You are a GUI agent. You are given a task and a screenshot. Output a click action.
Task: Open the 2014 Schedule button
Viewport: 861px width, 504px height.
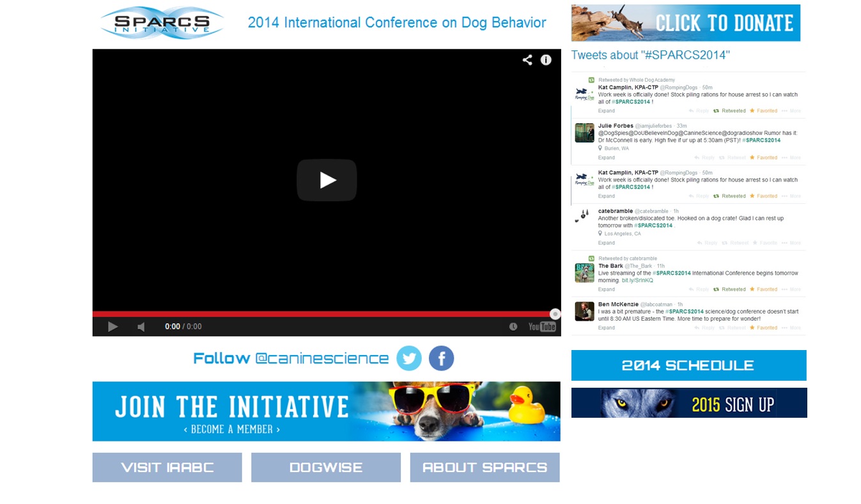689,365
